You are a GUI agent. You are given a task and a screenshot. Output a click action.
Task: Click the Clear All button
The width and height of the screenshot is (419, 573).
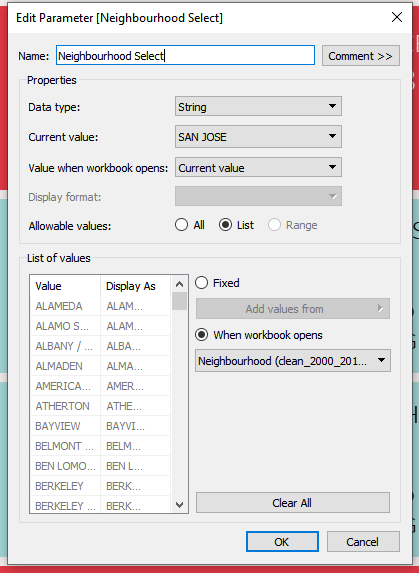coord(293,503)
